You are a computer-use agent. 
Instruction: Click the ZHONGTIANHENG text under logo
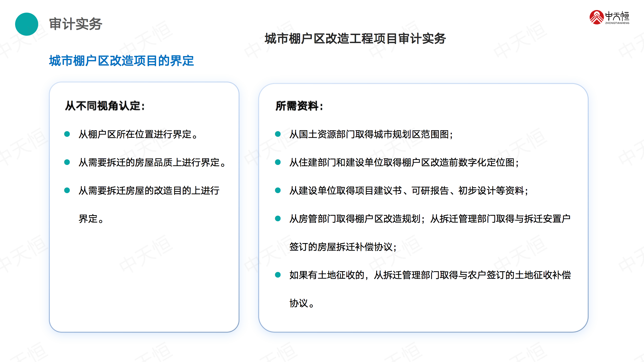point(617,23)
